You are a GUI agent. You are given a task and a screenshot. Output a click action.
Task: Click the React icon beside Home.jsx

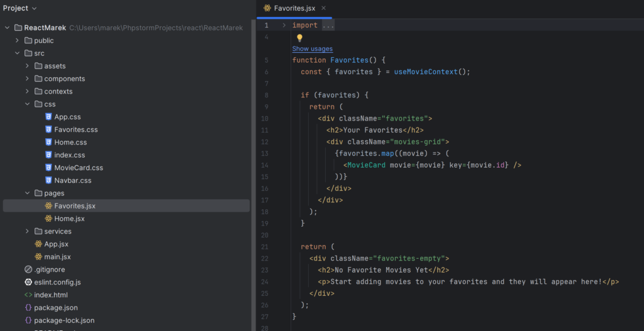click(48, 219)
